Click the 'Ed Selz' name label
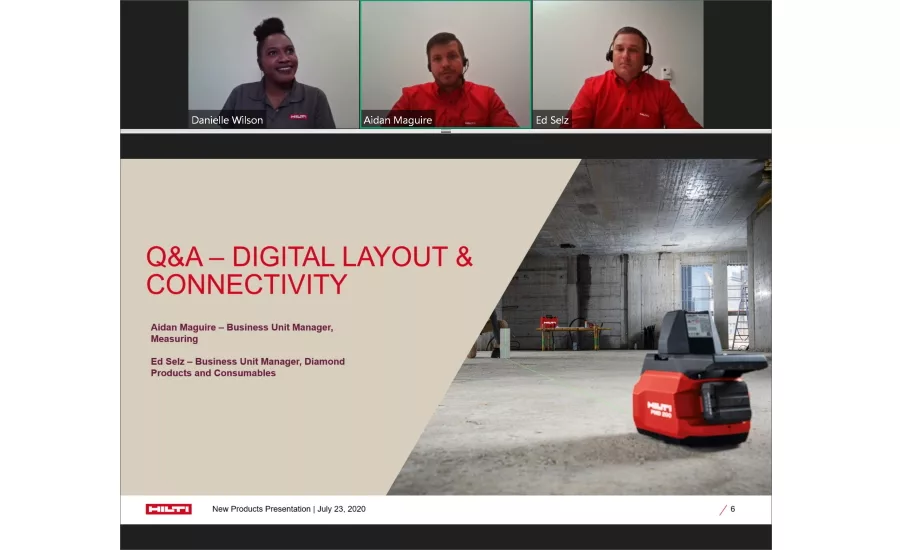Image resolution: width=900 pixels, height=550 pixels. (552, 120)
